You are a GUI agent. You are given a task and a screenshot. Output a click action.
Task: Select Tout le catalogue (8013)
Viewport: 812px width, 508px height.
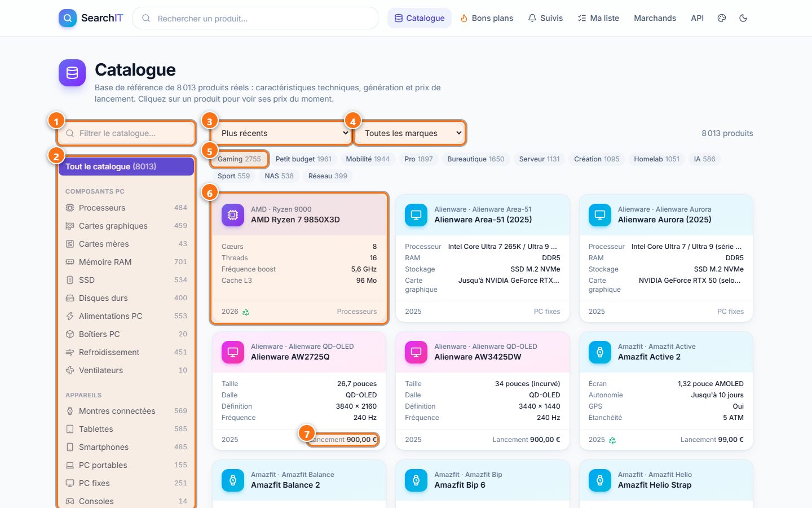click(x=126, y=167)
